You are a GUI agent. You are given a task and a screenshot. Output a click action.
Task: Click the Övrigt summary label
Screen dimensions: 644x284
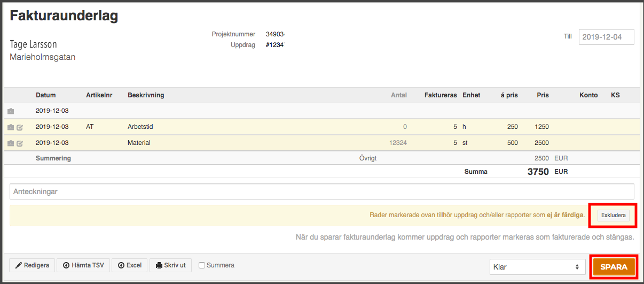pyautogui.click(x=369, y=158)
